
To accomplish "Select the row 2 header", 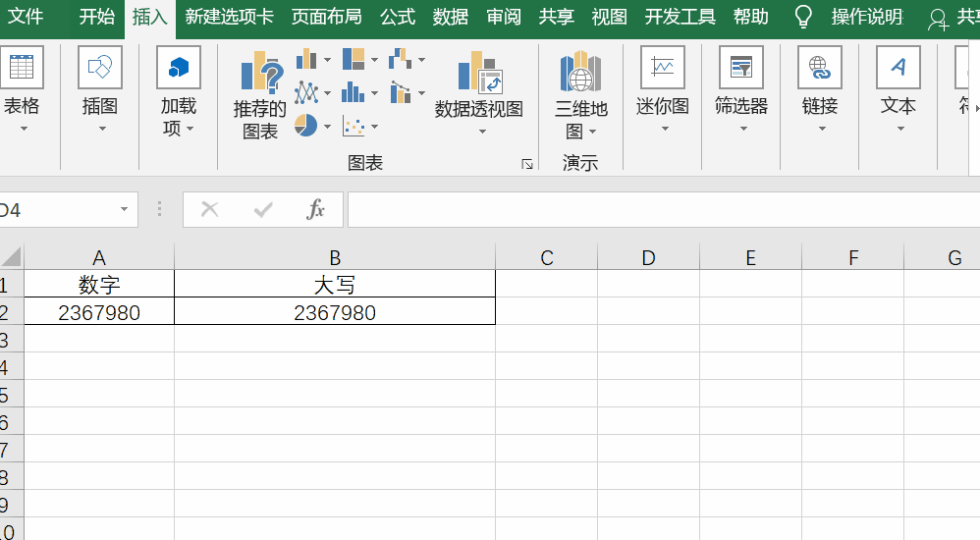I will 11,311.
